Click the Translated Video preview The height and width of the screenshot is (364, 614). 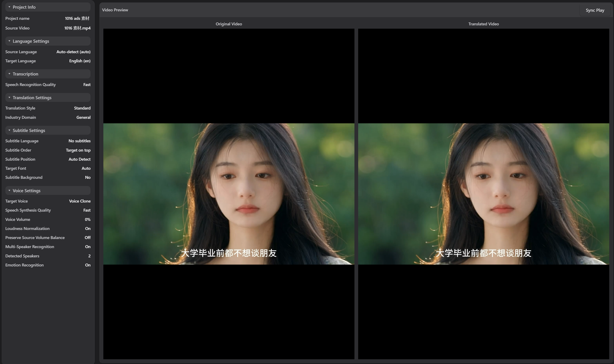[483, 194]
